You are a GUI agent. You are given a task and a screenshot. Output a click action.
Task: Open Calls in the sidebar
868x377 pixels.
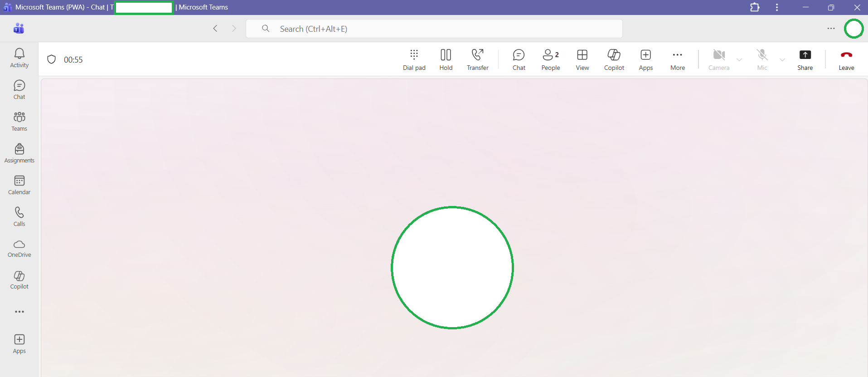(19, 217)
